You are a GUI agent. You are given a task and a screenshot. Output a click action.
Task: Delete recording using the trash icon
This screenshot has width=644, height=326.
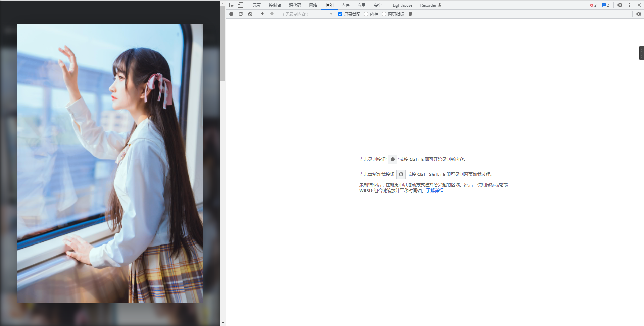pos(410,14)
